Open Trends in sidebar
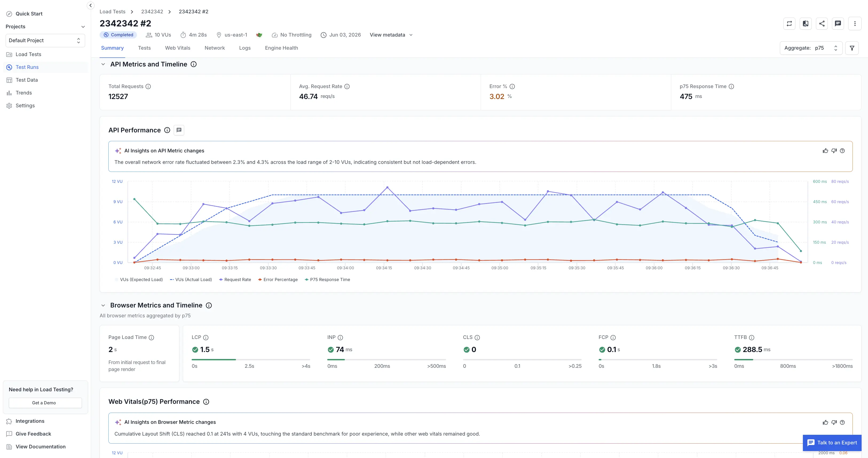The height and width of the screenshot is (458, 868). click(45, 93)
